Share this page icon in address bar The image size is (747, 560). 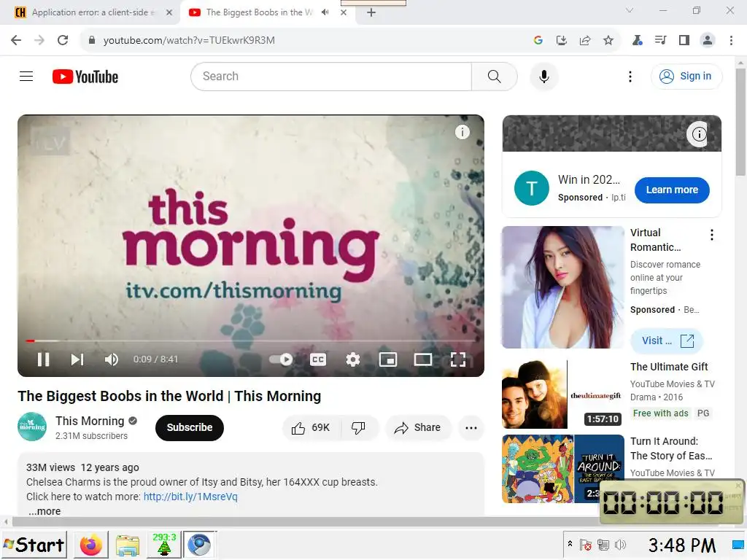(x=585, y=40)
